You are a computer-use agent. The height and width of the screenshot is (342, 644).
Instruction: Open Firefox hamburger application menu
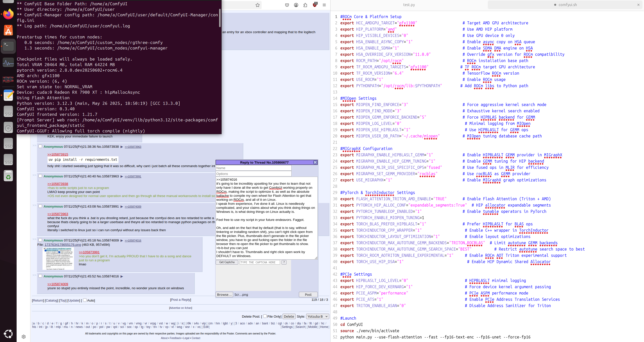pyautogui.click(x=324, y=5)
